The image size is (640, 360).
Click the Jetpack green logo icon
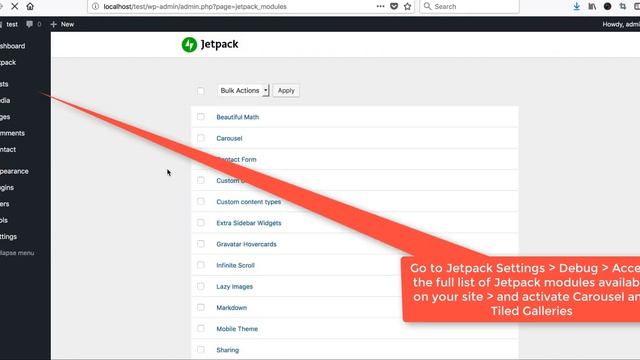click(189, 44)
